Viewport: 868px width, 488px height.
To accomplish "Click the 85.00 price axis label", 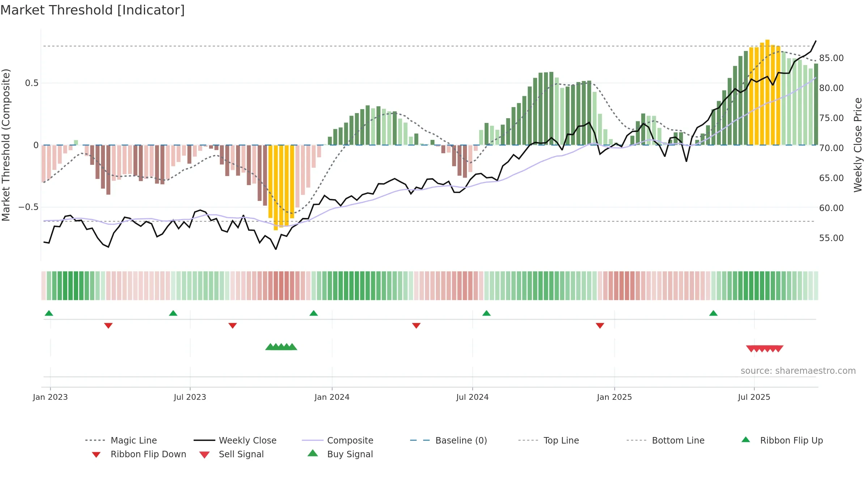I will 831,58.
